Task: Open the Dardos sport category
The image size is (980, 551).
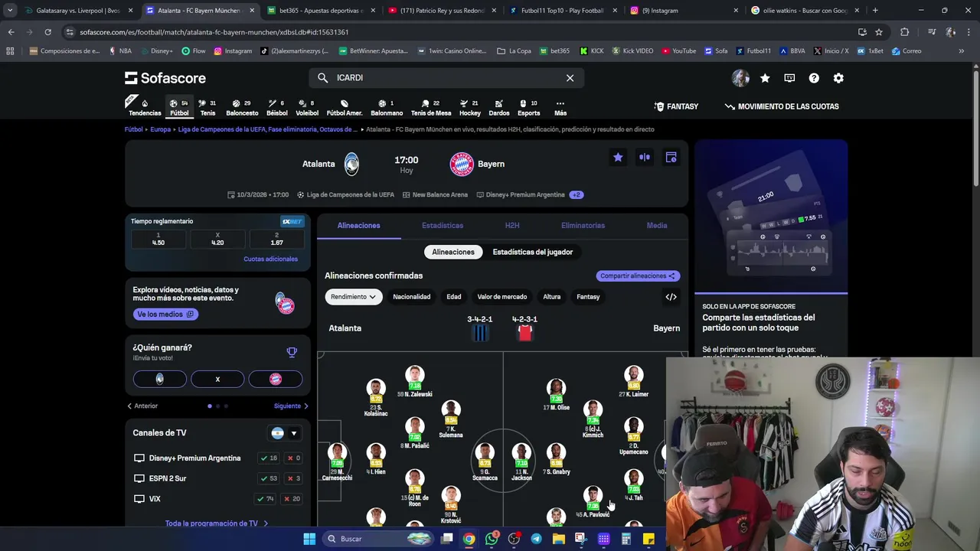Action: (499, 107)
